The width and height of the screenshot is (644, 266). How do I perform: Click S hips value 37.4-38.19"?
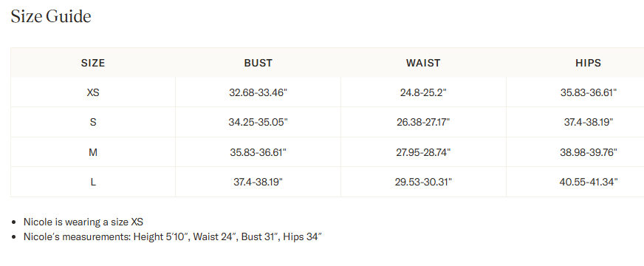point(588,122)
